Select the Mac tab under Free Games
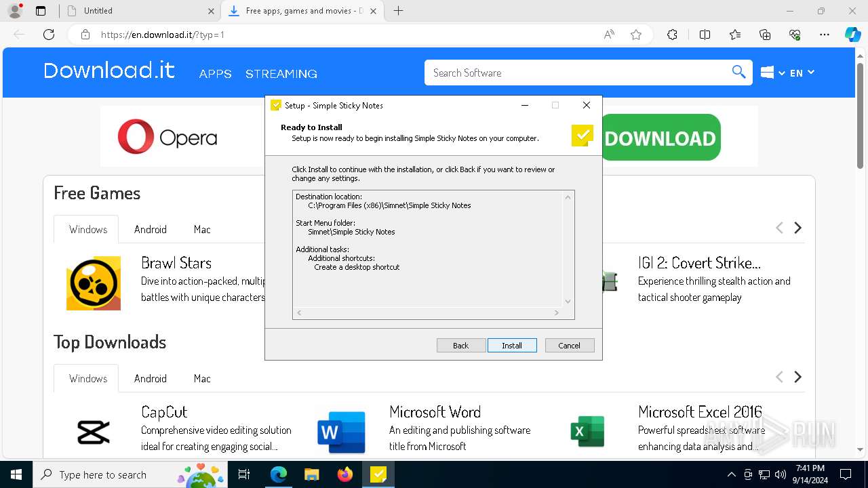The height and width of the screenshot is (488, 868). pos(202,229)
